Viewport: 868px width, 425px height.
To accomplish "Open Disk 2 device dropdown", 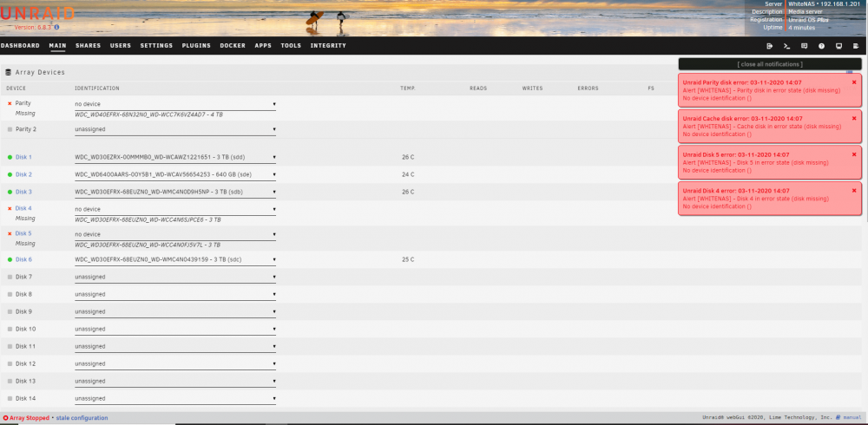I will (x=175, y=175).
